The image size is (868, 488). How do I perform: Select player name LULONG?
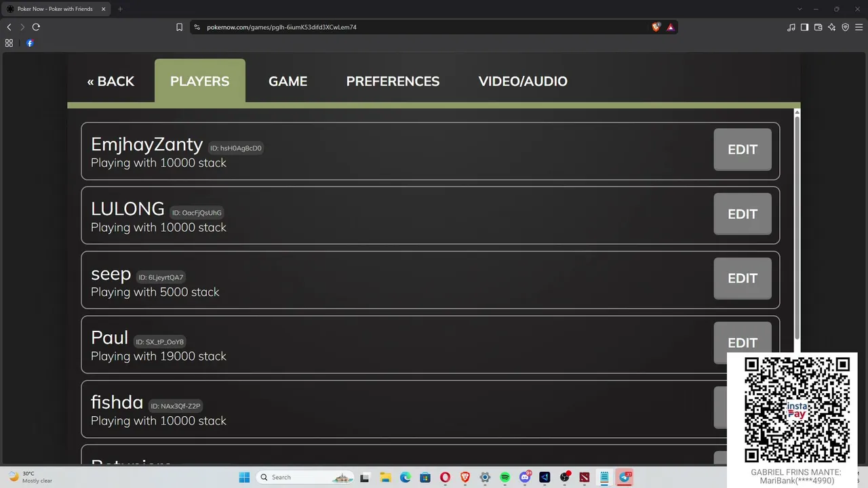tap(127, 209)
